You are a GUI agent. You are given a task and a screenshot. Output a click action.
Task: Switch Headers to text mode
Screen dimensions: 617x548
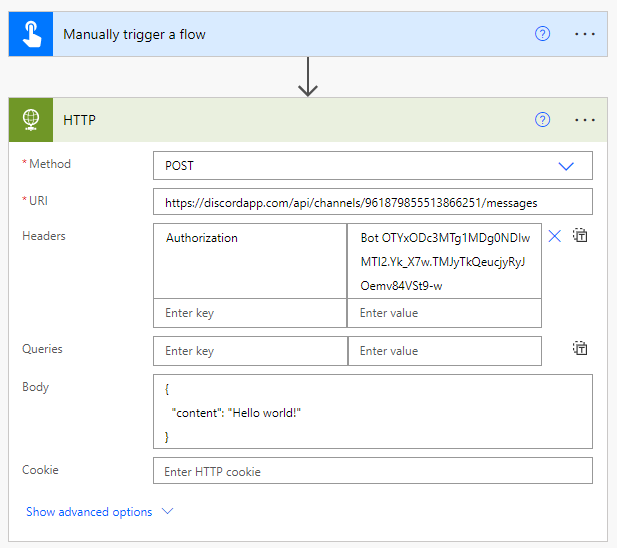(580, 236)
